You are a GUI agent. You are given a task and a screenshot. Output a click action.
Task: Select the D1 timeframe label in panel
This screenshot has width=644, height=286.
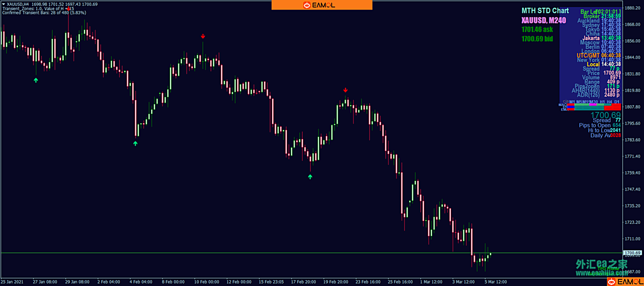[617, 102]
